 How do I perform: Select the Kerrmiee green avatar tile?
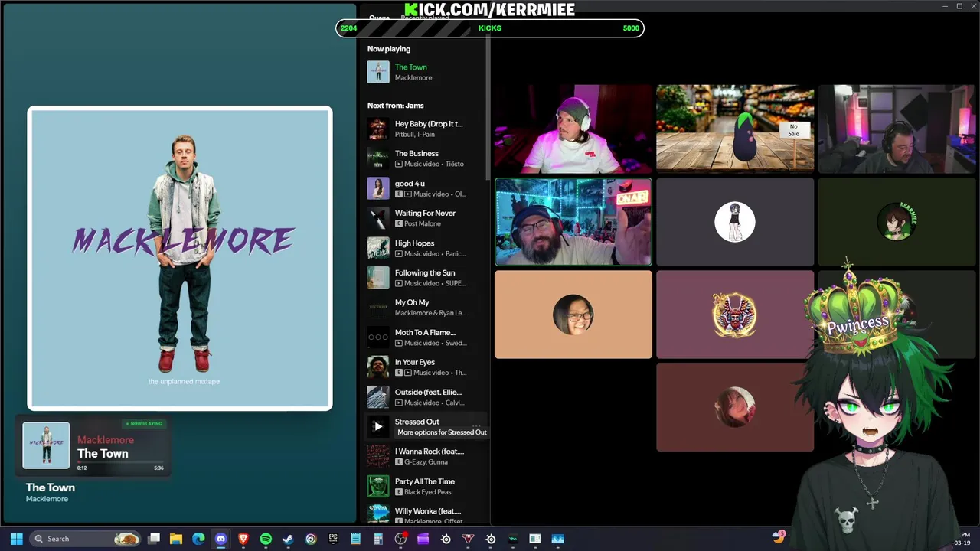[897, 222]
